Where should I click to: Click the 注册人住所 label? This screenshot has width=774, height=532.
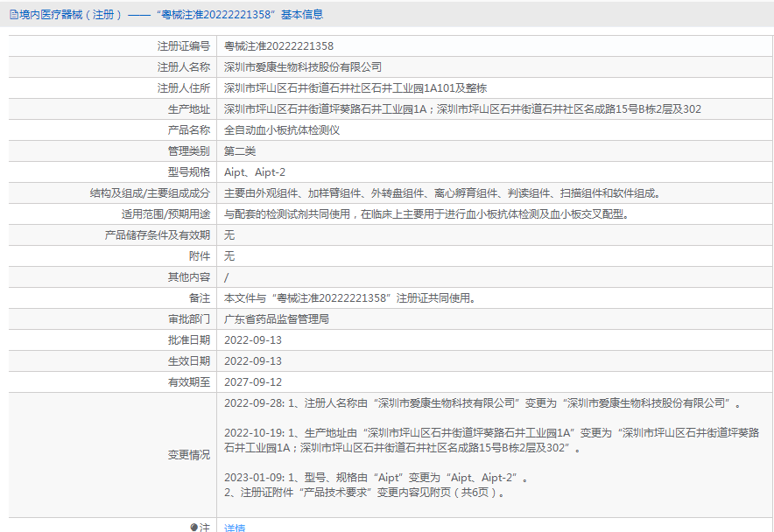coord(184,88)
